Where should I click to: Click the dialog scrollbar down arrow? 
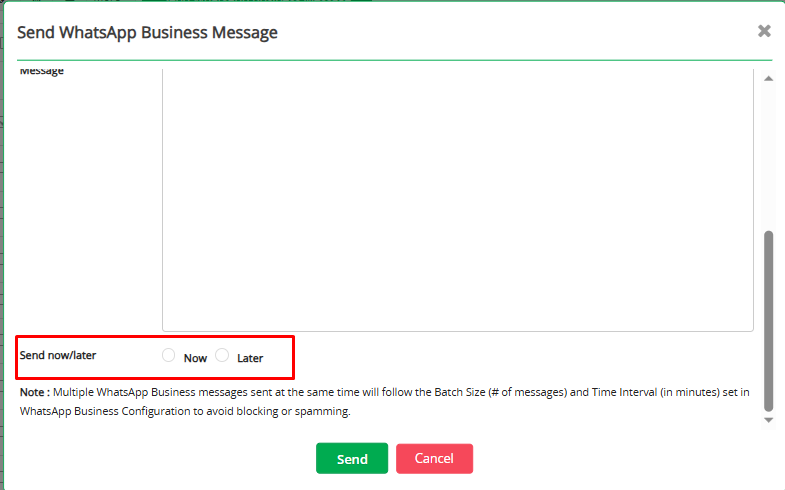pyautogui.click(x=768, y=420)
